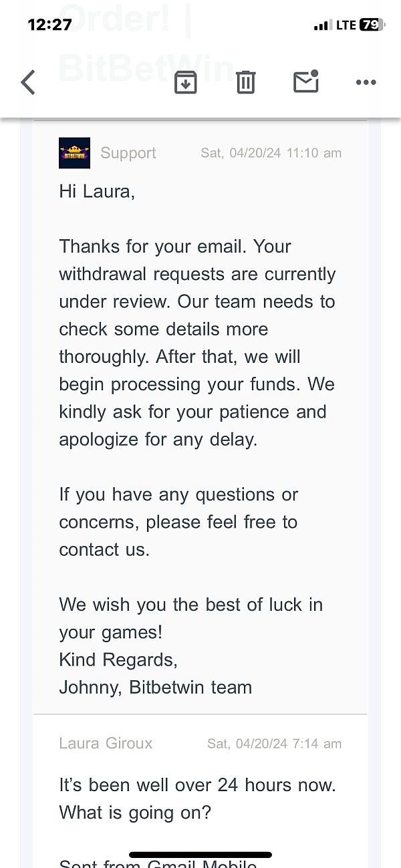Open the three-dot more options menu
Screen dimensions: 401x868
[x=366, y=82]
